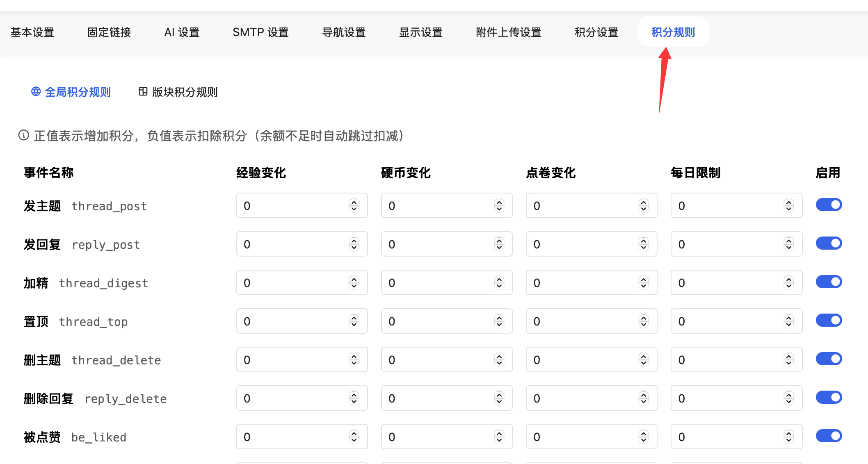868x464 pixels.
Task: Click the 事件名称 column header
Action: click(x=49, y=173)
